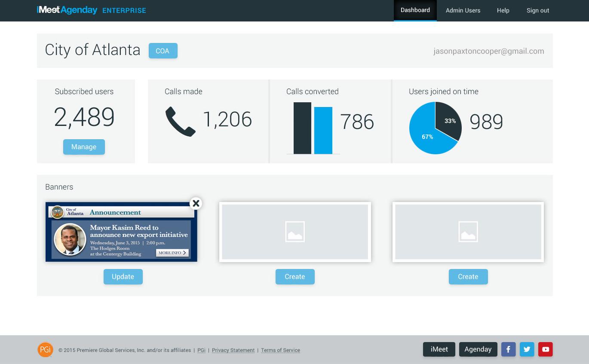
Task: Open the Terms of Service link
Action: point(280,350)
